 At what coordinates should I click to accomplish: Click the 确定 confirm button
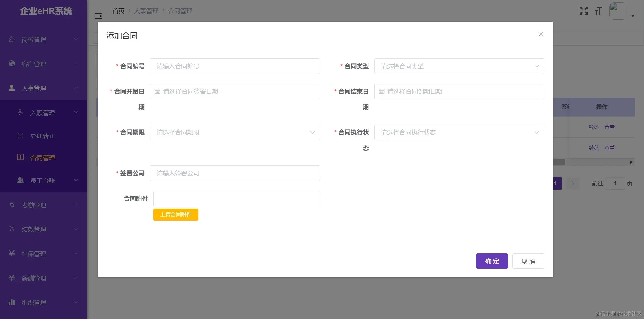point(492,261)
